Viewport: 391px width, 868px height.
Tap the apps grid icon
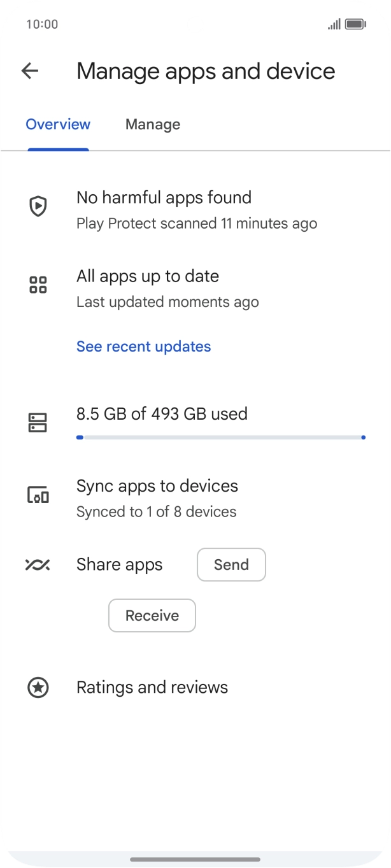38,285
